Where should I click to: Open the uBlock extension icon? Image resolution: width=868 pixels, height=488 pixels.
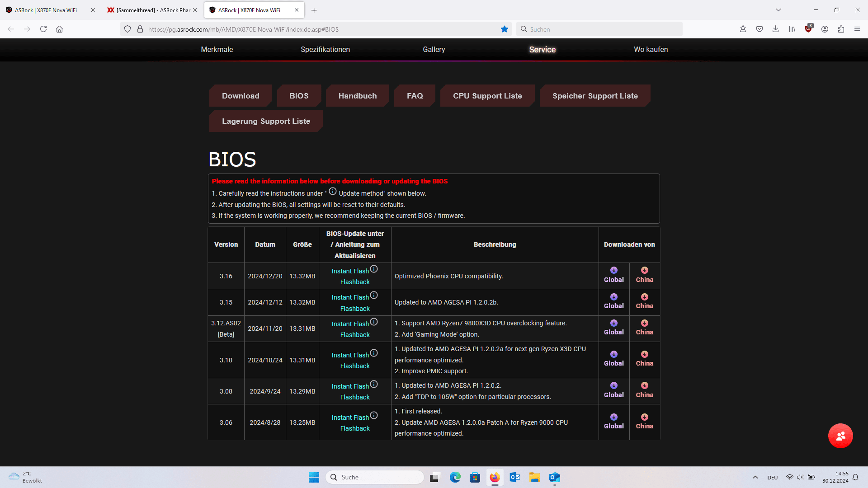(x=808, y=29)
